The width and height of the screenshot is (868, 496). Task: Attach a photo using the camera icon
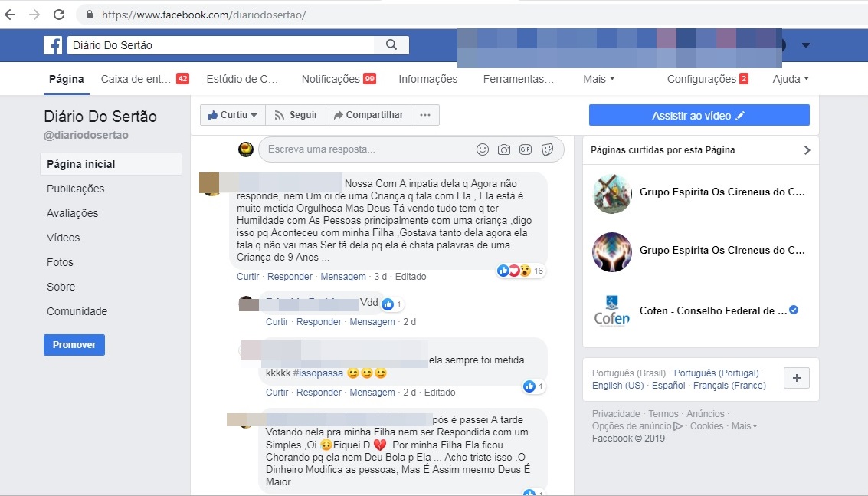pos(504,149)
